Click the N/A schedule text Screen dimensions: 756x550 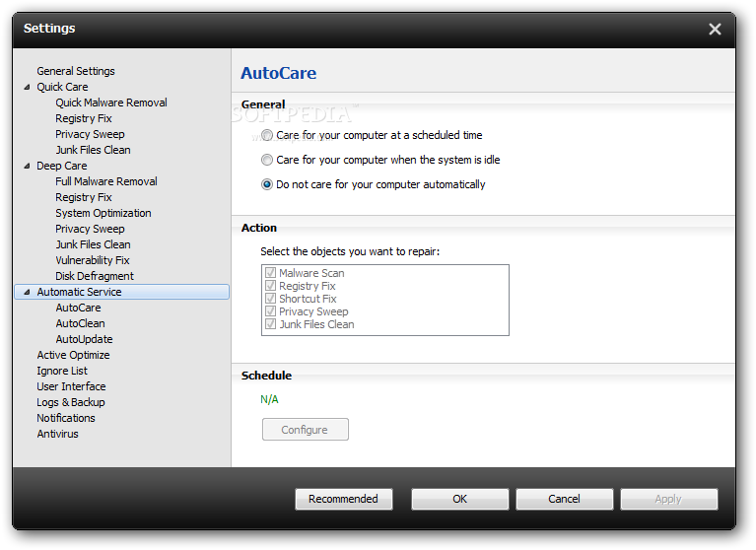[x=269, y=399]
